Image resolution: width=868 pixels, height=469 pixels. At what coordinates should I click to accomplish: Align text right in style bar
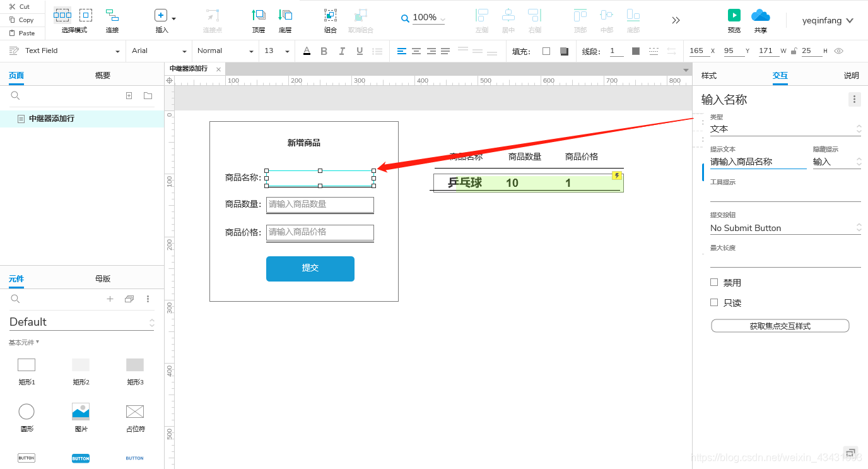point(431,51)
